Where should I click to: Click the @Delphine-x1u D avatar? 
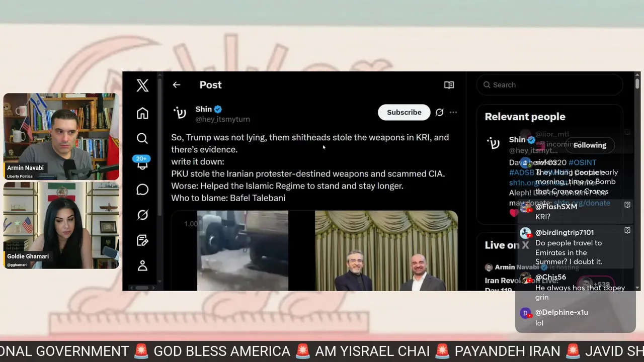(526, 313)
